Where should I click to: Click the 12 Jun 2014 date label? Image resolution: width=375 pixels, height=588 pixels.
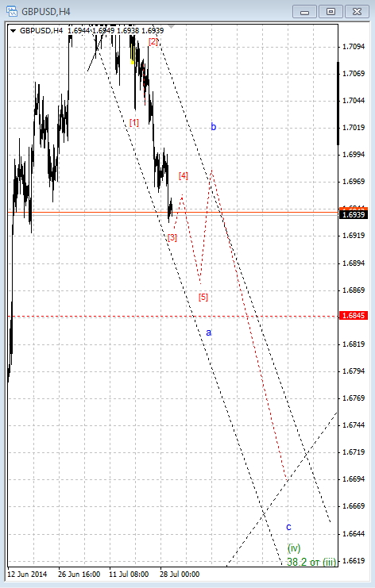pos(27,575)
